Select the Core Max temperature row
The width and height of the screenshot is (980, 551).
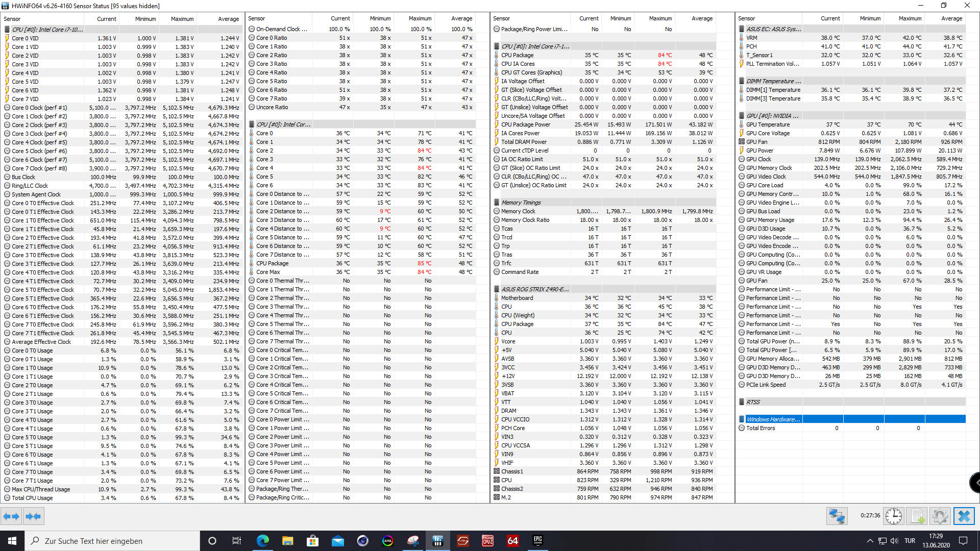[x=361, y=272]
